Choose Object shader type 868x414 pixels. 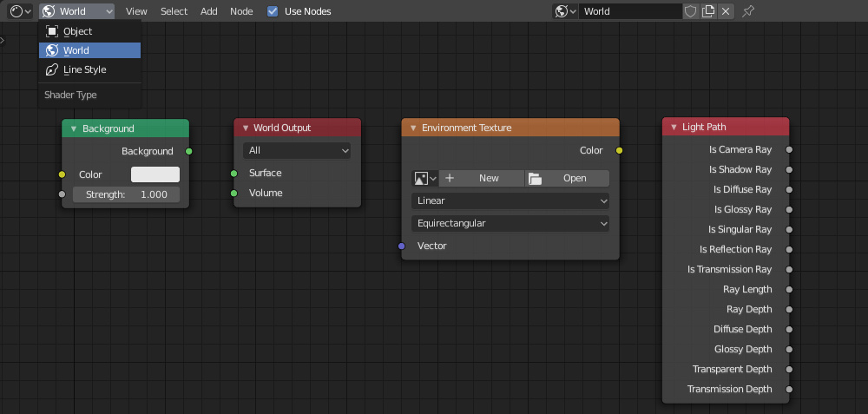(x=89, y=31)
